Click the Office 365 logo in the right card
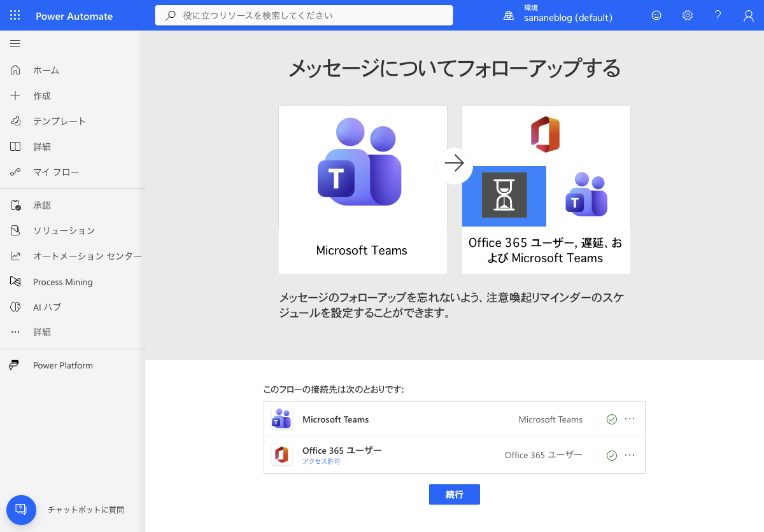Screen dimensions: 764x532 point(546,135)
